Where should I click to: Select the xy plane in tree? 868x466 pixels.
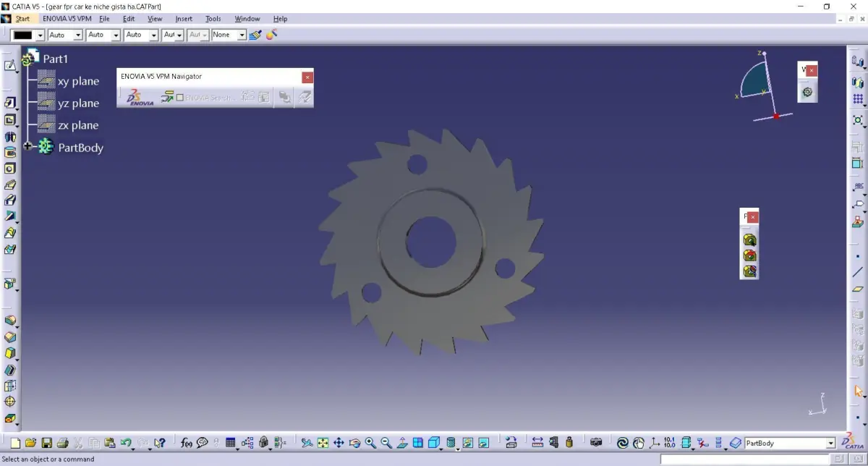point(78,81)
